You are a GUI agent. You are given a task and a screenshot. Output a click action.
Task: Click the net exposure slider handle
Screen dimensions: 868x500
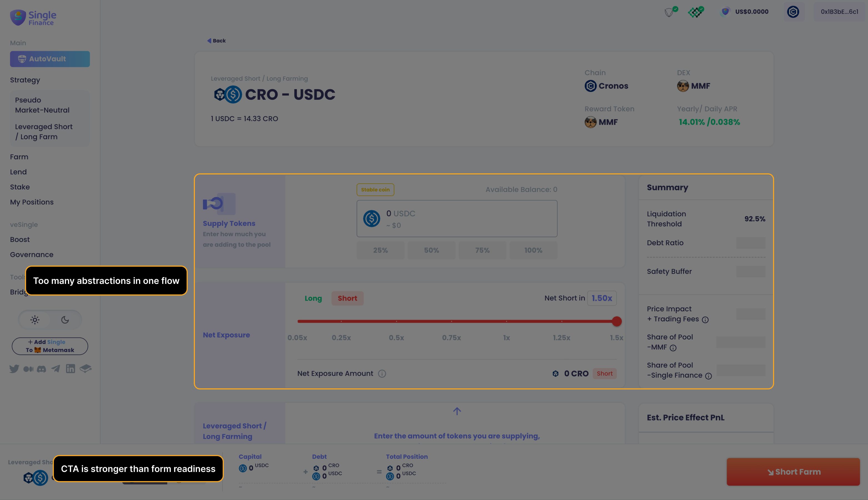tap(616, 321)
